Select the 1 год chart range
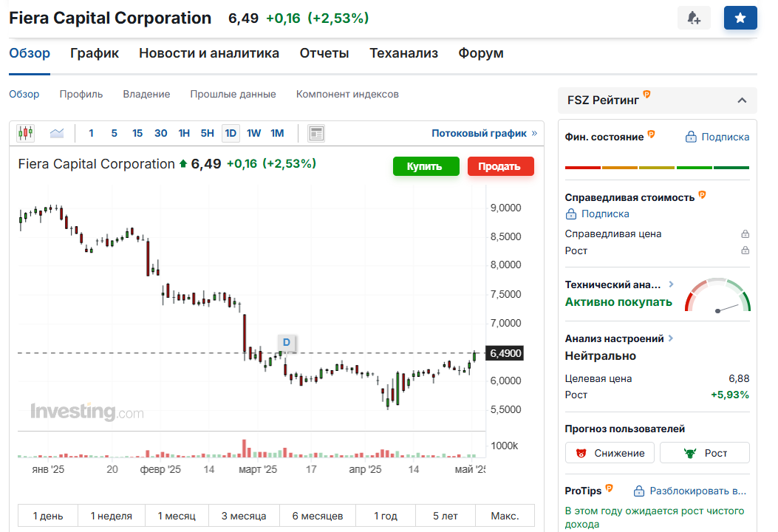 point(386,516)
